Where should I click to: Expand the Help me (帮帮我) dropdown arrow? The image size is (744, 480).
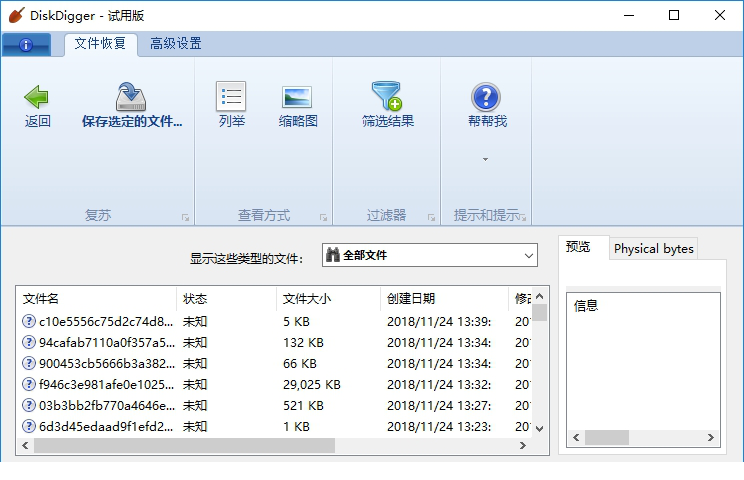(x=485, y=159)
